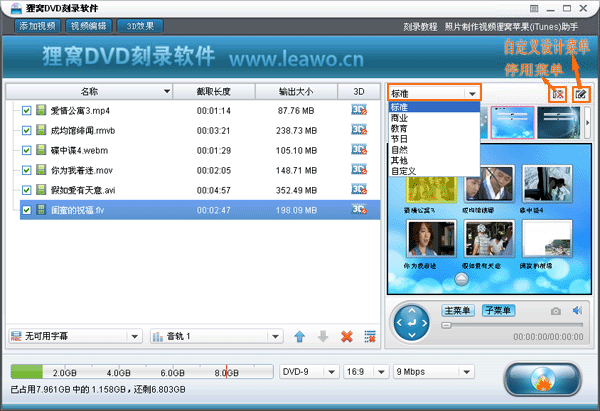The width and height of the screenshot is (600, 411).
Task: Open the 音轨 1 audio track dropdown
Action: pyautogui.click(x=217, y=336)
